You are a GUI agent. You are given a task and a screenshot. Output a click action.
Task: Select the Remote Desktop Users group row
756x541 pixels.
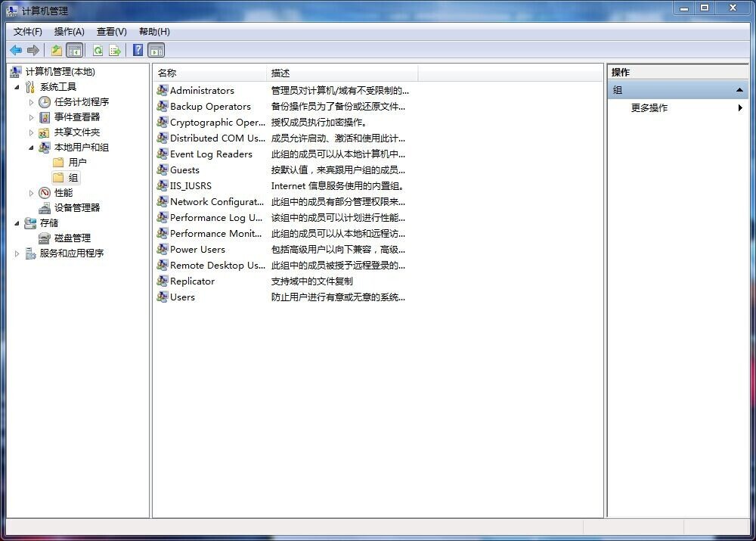218,266
